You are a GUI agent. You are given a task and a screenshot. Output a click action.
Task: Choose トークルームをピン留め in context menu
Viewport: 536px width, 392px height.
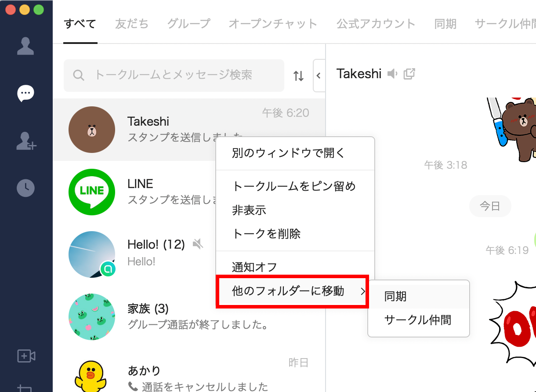coord(293,186)
